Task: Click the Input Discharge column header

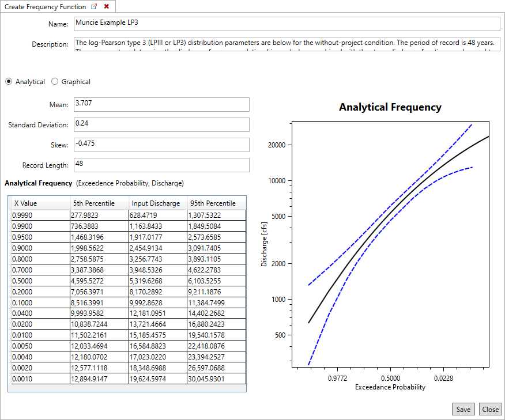Action: click(x=158, y=203)
